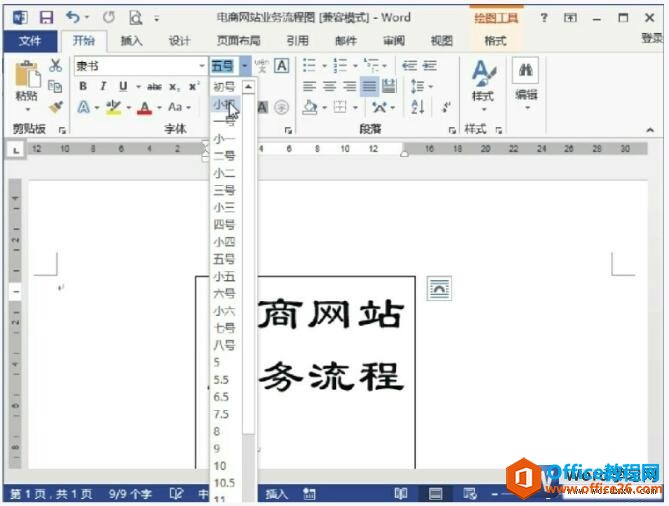Click the Numbering list icon
Image resolution: width=669 pixels, height=506 pixels.
[x=340, y=65]
